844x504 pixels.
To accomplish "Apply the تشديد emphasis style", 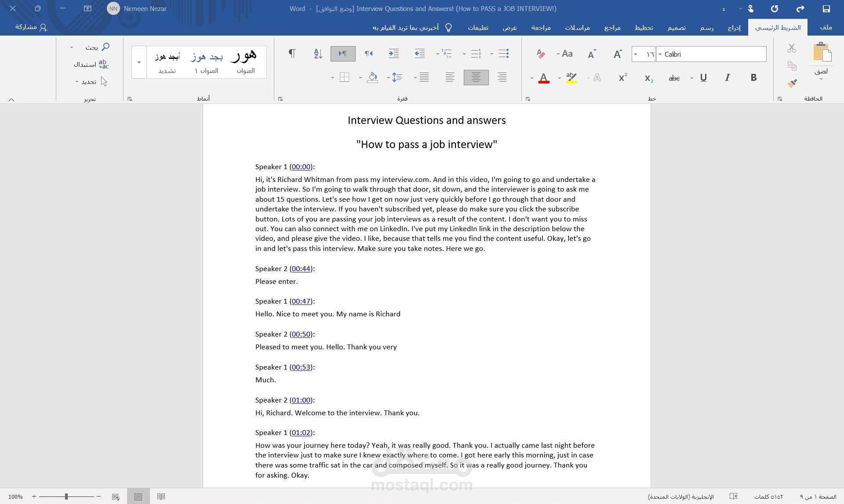I will pos(167,62).
